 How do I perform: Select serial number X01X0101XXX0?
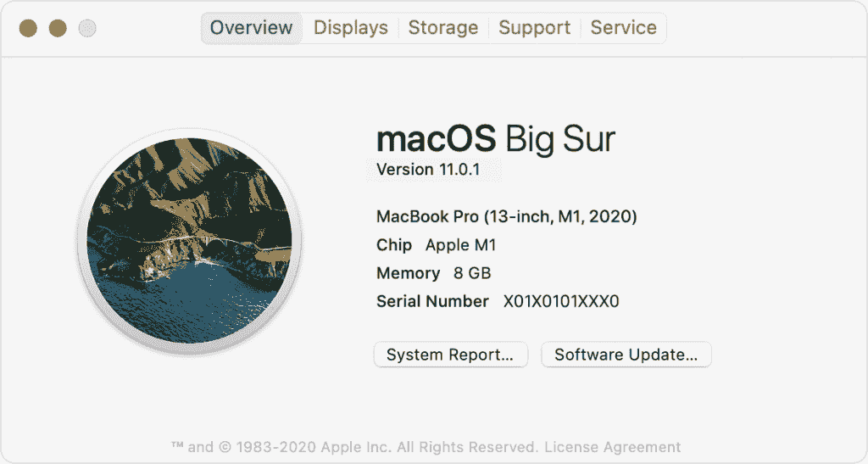(561, 301)
